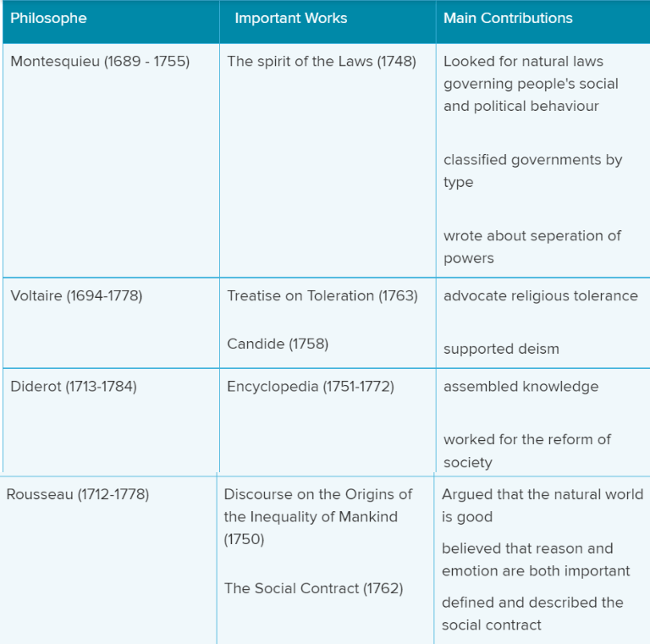Click Discourse on the Origins of Inequality
This screenshot has width=650, height=644.
pyautogui.click(x=318, y=517)
